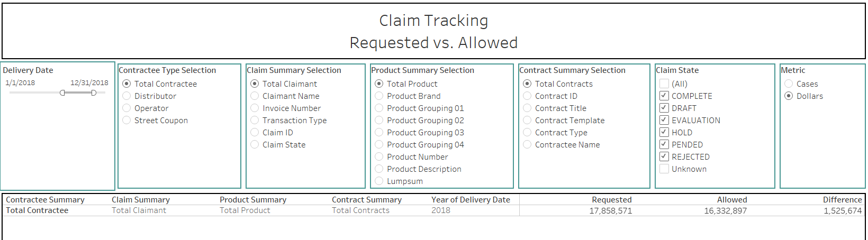This screenshot has height=240, width=868.
Task: Choose Contract Template radio button
Action: (527, 121)
